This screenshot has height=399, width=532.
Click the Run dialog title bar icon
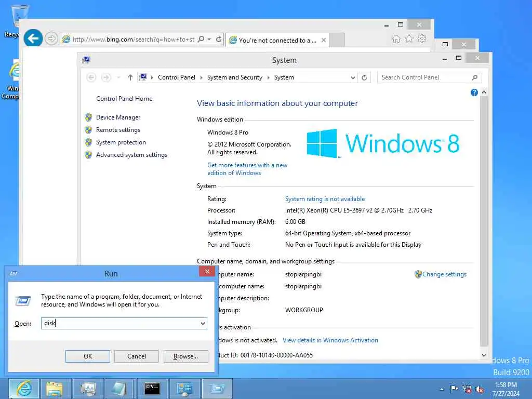click(14, 273)
